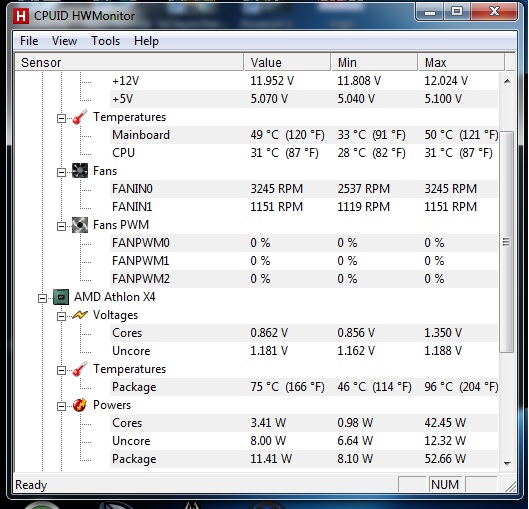This screenshot has height=509, width=529.
Task: Click the Ready status text
Action: 31,485
